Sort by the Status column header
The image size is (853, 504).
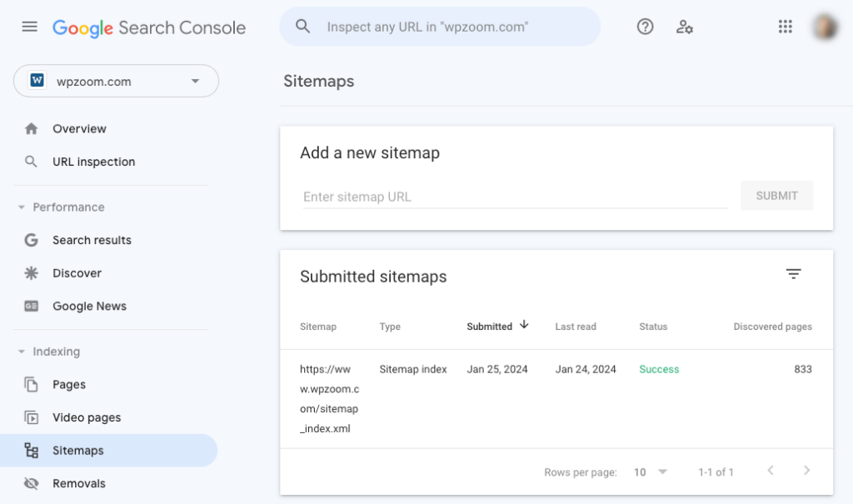coord(653,327)
